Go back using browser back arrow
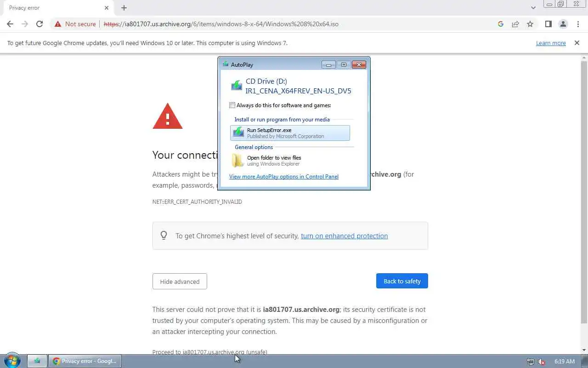Viewport: 588px width, 368px height. click(x=10, y=24)
